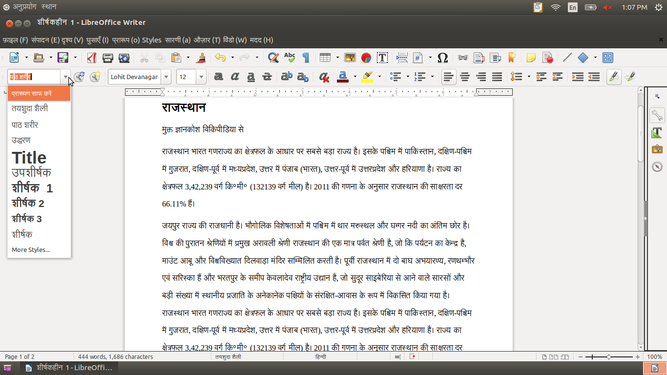Print the document using the printer icon

tap(108, 57)
